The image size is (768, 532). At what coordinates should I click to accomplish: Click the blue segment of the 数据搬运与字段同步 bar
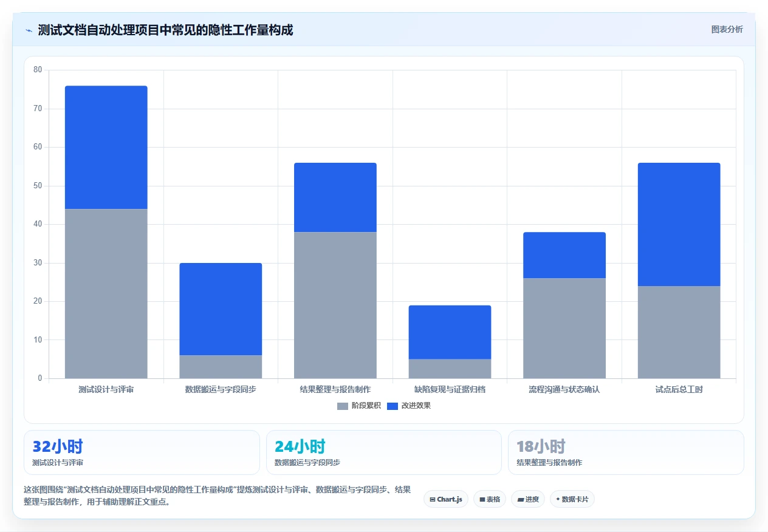(221, 309)
